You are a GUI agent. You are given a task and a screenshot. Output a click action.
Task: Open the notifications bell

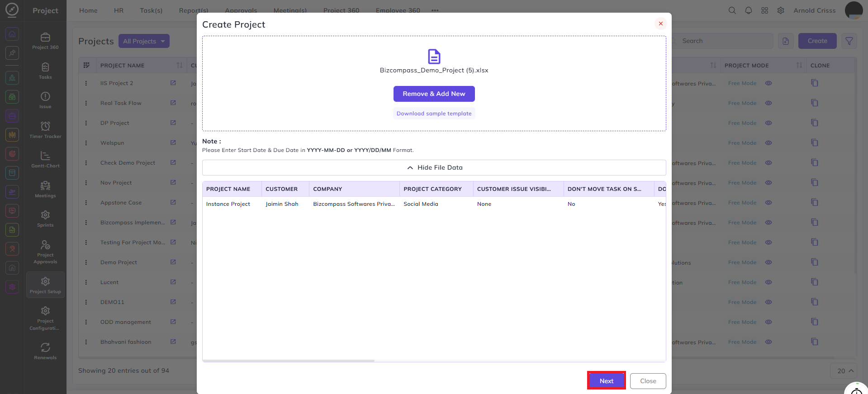[x=749, y=10]
